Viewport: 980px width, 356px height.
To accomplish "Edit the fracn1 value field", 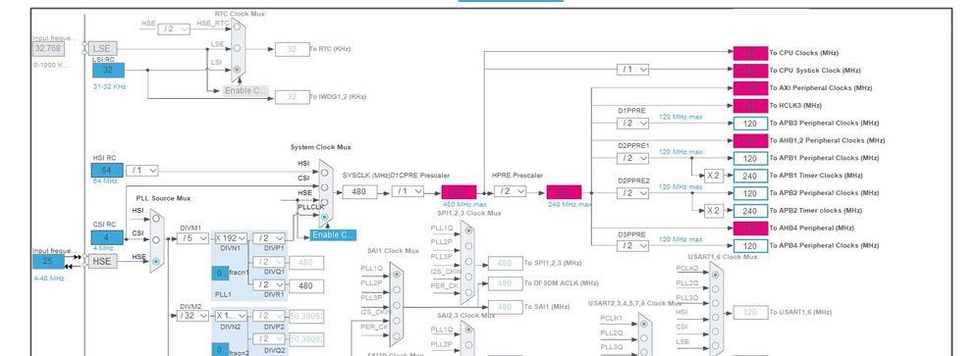I will pyautogui.click(x=220, y=273).
